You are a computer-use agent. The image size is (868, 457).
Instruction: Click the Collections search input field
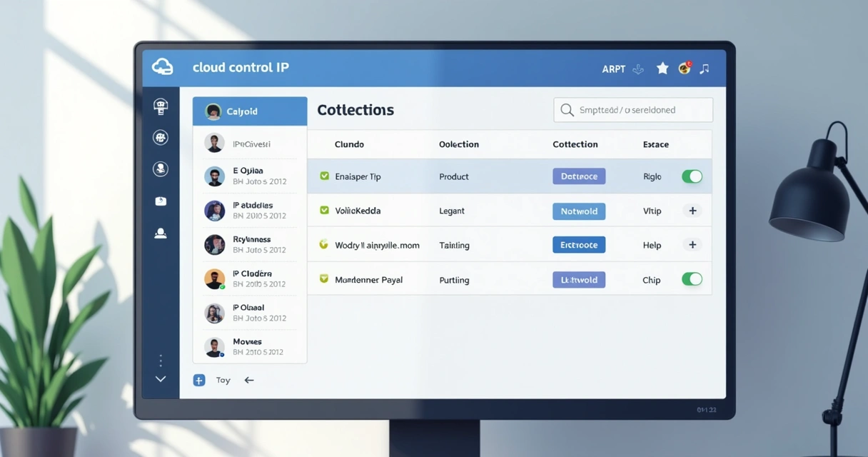click(x=633, y=110)
